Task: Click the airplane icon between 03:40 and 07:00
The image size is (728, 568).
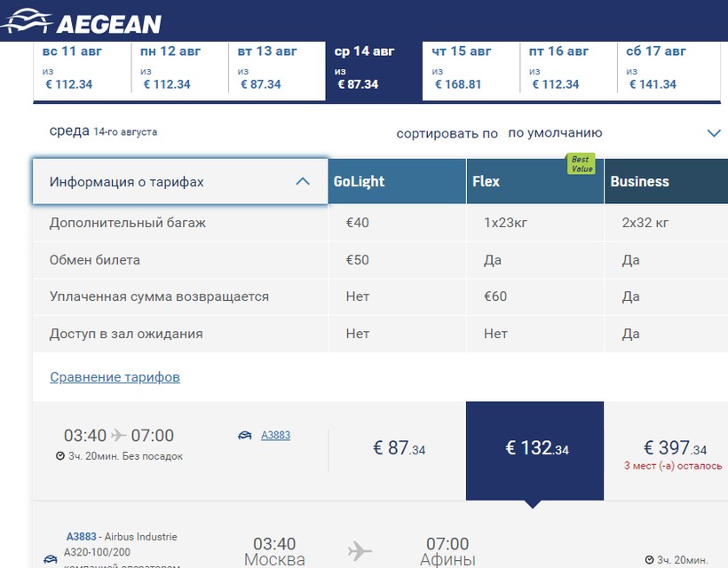Action: [x=119, y=435]
